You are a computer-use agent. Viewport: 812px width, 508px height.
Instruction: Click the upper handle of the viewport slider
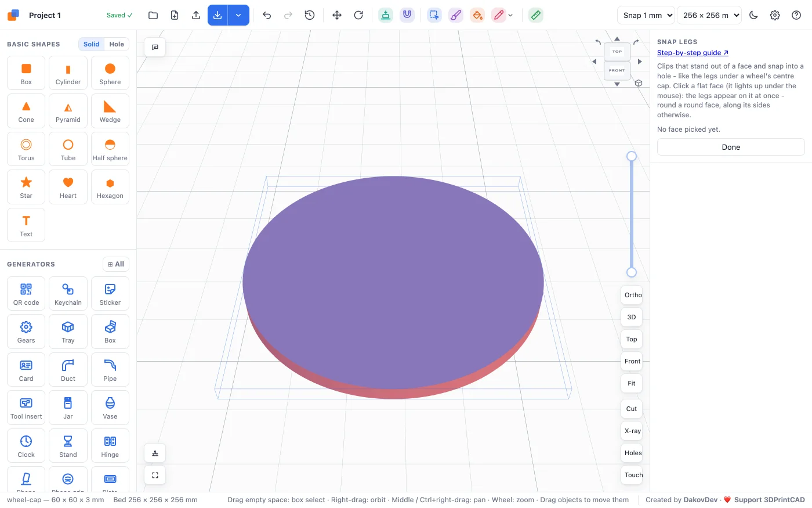(x=632, y=156)
